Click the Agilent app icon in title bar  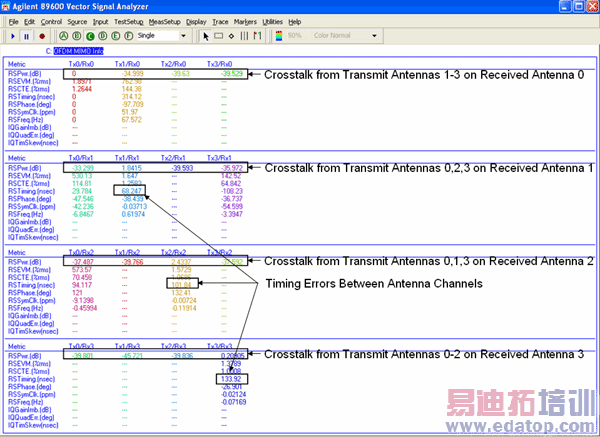point(5,7)
